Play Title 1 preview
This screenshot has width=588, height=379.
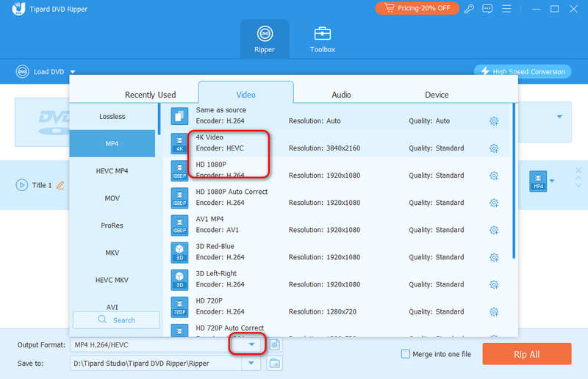(22, 185)
